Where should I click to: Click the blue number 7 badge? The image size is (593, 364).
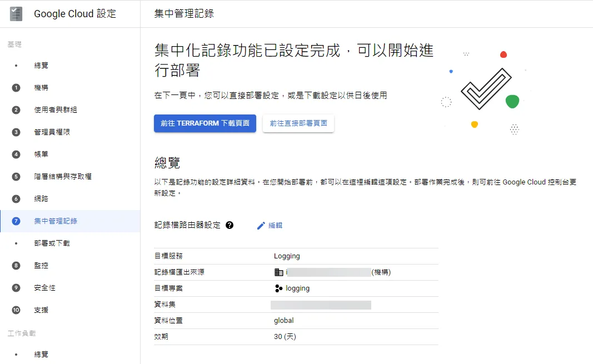(16, 221)
